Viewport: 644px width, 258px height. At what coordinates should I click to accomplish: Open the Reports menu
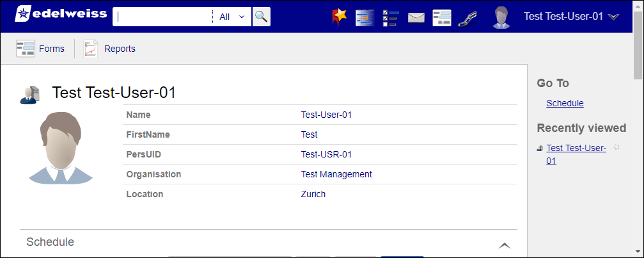[109, 49]
